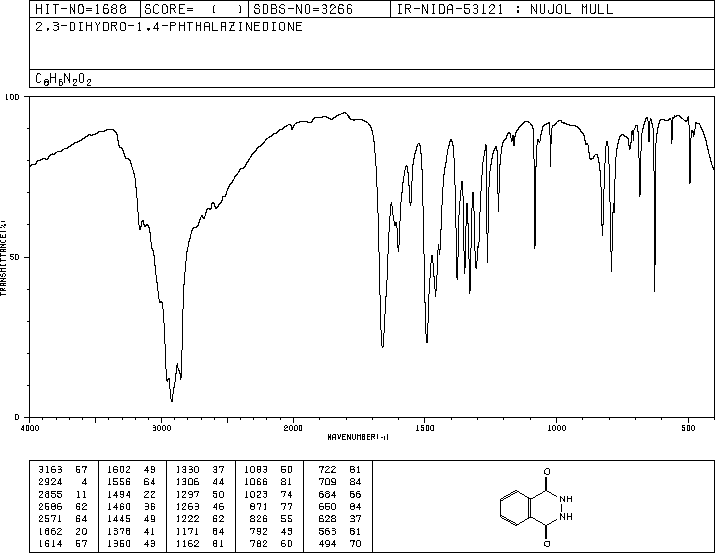Click the 2000 tick label on wavenumber axis
The image size is (715, 553).
293,428
